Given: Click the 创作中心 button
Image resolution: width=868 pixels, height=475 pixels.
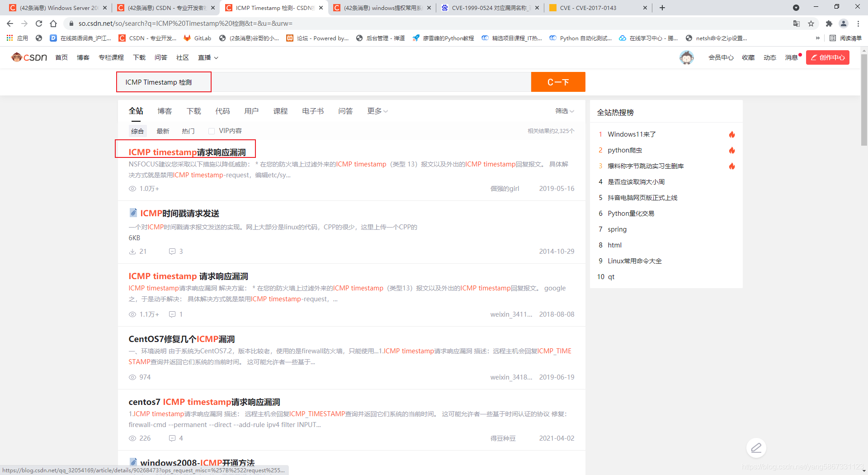Looking at the screenshot, I should (828, 57).
